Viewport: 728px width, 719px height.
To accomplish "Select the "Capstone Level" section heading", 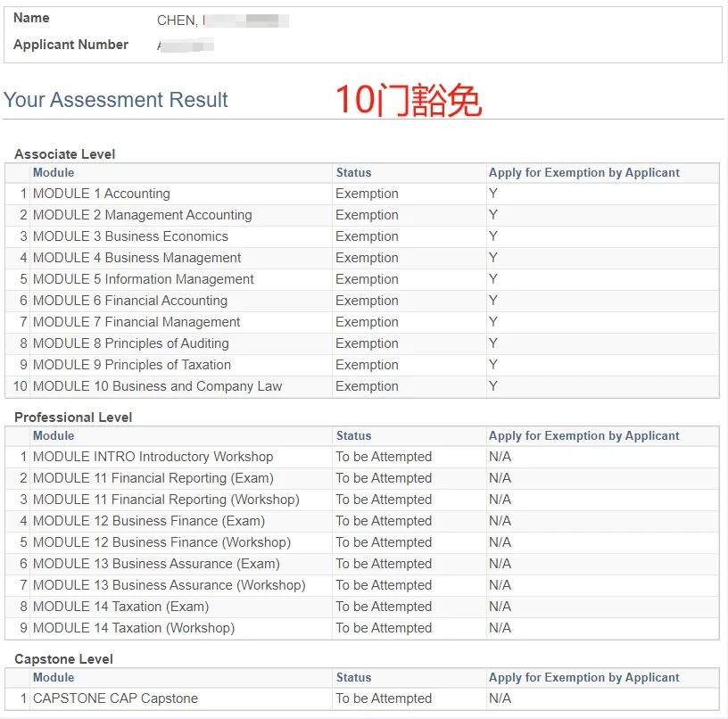I will [63, 659].
